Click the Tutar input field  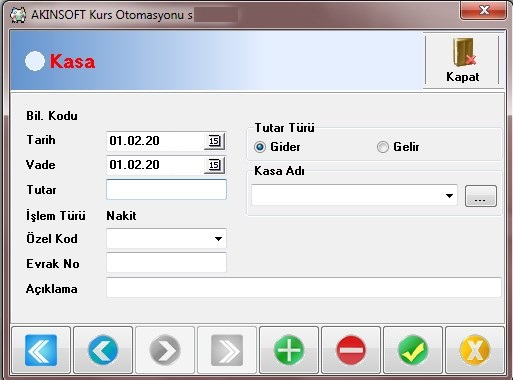click(x=166, y=190)
